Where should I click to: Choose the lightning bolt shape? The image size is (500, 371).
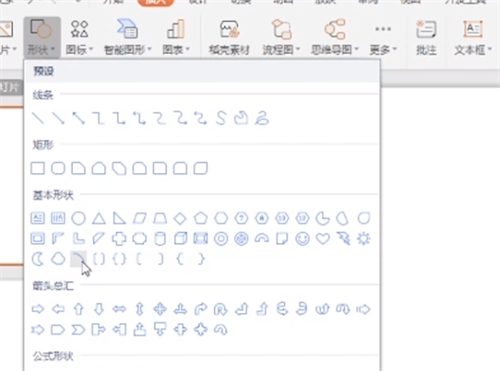tap(343, 239)
